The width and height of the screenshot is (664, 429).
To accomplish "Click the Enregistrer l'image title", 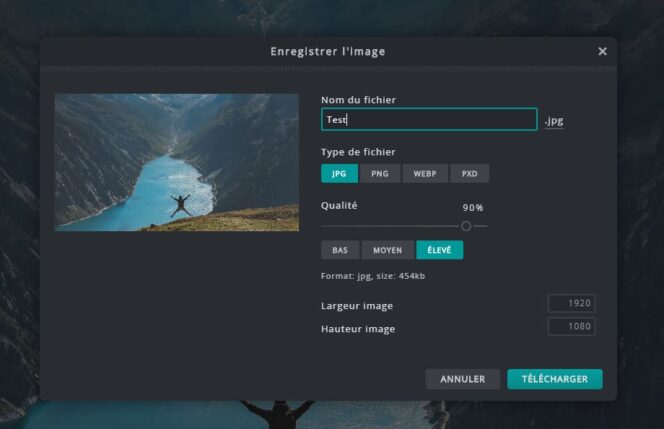I will click(328, 52).
